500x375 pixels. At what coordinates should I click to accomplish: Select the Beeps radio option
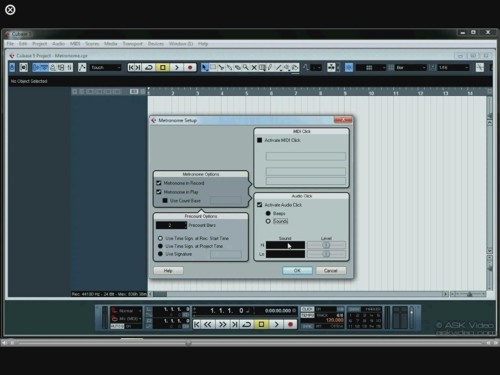click(x=268, y=213)
